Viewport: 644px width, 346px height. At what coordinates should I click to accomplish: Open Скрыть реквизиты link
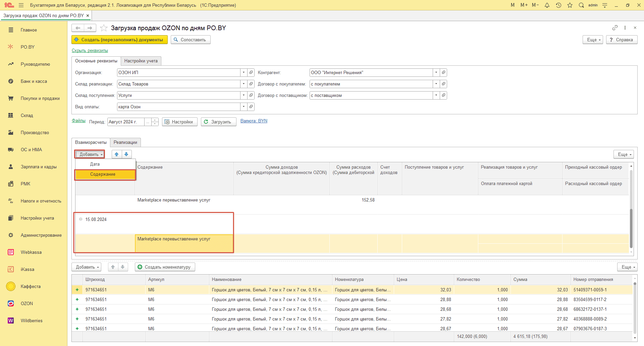click(90, 51)
